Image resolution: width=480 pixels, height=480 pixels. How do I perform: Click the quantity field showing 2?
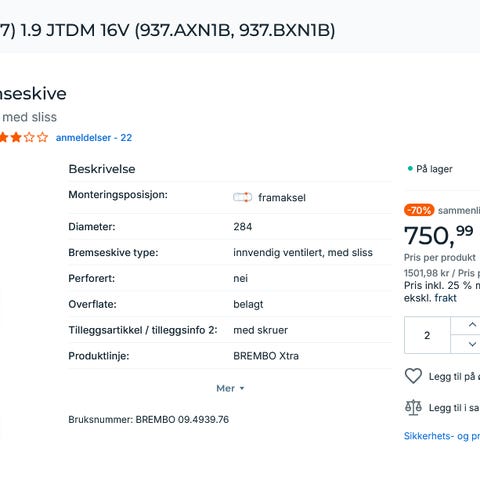point(427,335)
